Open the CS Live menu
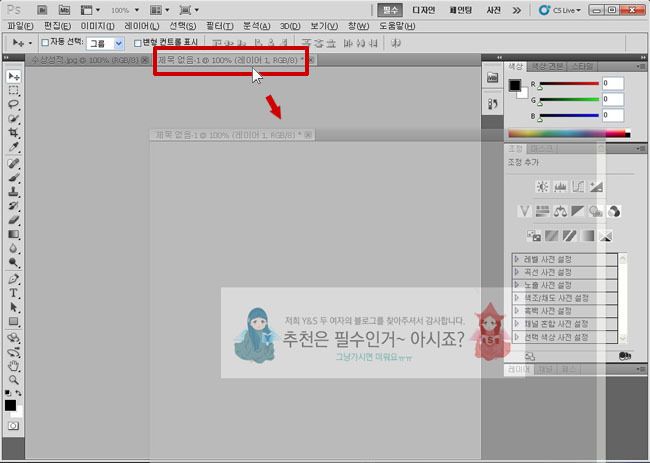This screenshot has height=463, width=650. [x=560, y=10]
